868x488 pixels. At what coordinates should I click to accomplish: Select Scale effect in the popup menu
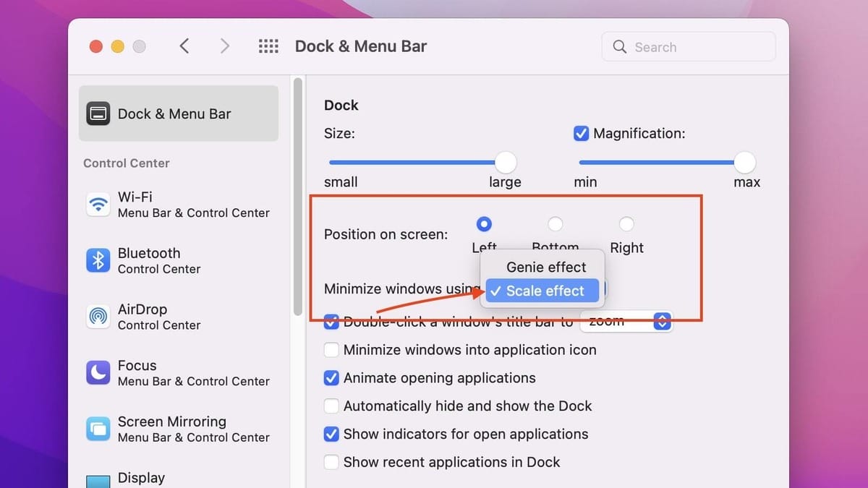tap(544, 291)
